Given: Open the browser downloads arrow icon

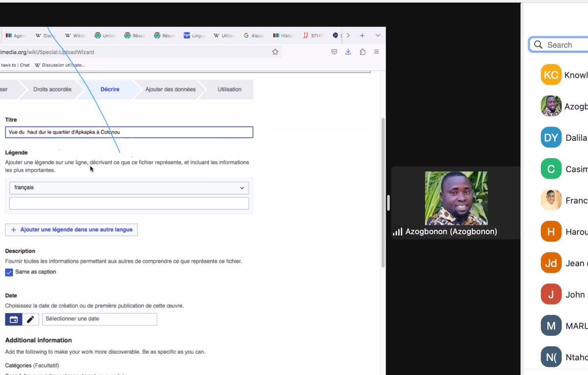Looking at the screenshot, I should (348, 52).
